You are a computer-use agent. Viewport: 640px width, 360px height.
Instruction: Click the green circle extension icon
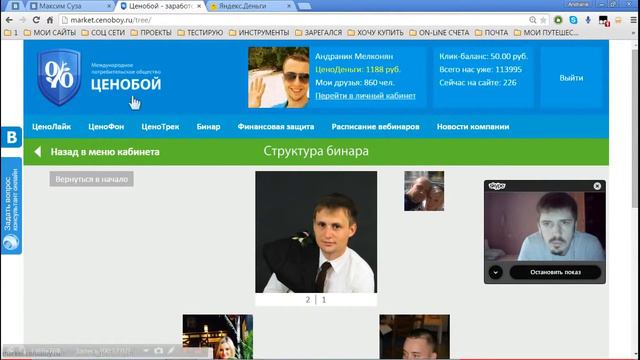(558, 20)
